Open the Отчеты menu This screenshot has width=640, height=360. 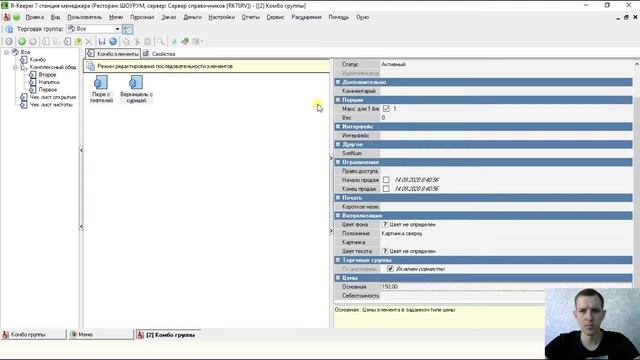click(251, 17)
